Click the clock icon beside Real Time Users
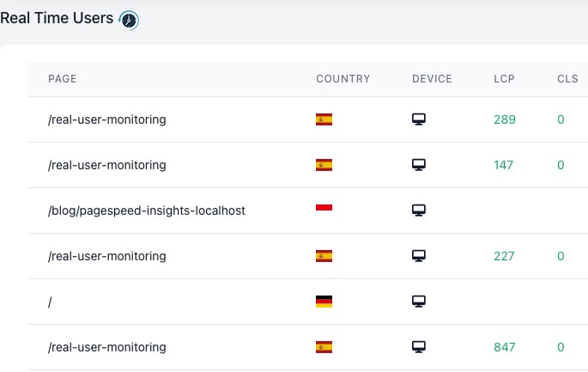 (129, 21)
